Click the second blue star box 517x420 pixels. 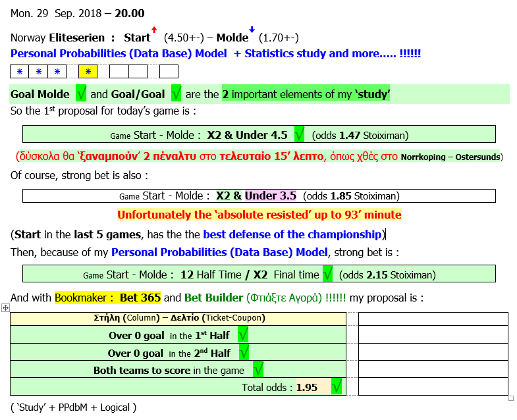point(39,72)
